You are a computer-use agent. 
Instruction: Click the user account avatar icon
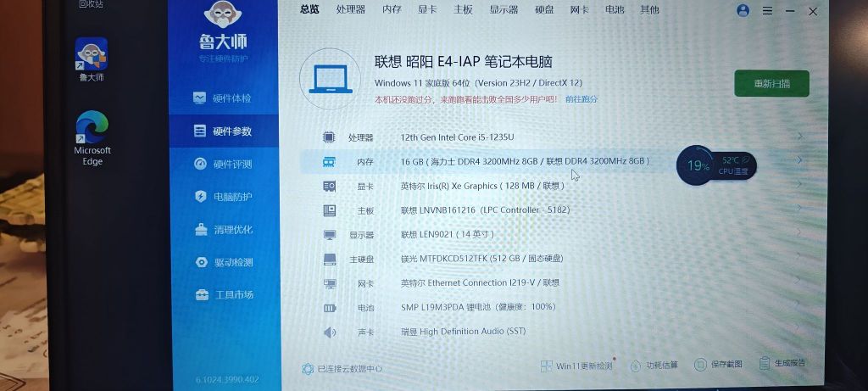click(x=743, y=10)
